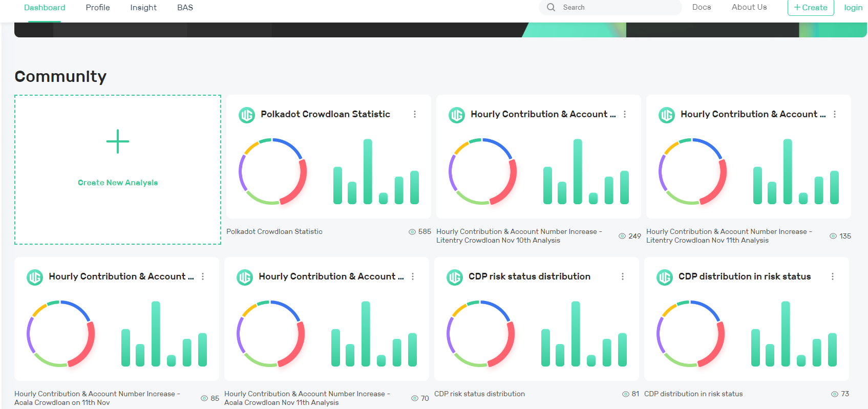Screen dimensions: 868x409
Task: Open options menu for Litentry Nov 11th card
Action: point(835,114)
